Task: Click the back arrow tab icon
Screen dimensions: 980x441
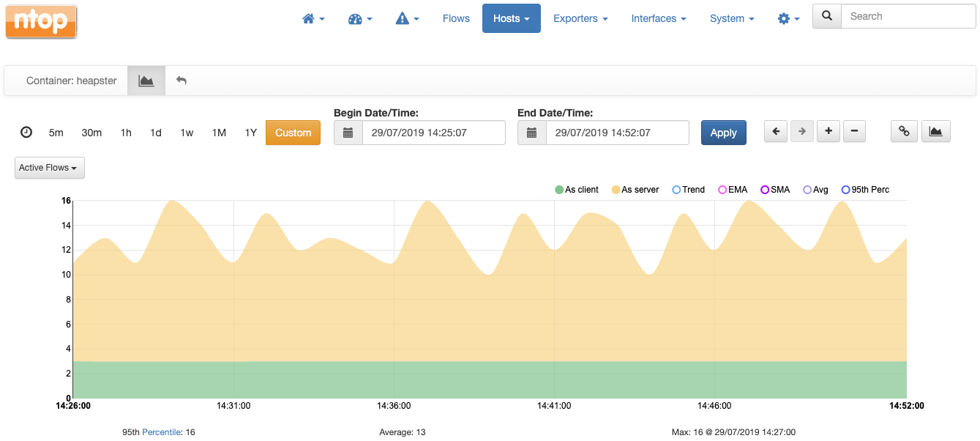Action: click(x=182, y=81)
